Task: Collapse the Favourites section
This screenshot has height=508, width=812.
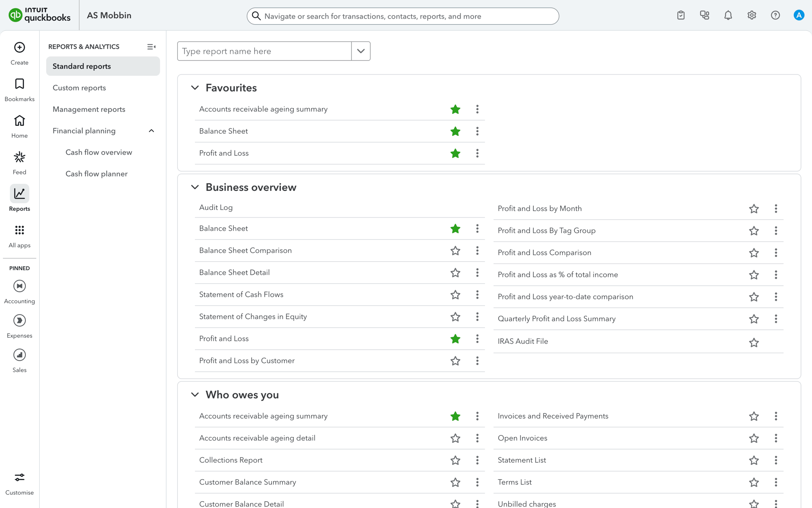Action: point(195,88)
